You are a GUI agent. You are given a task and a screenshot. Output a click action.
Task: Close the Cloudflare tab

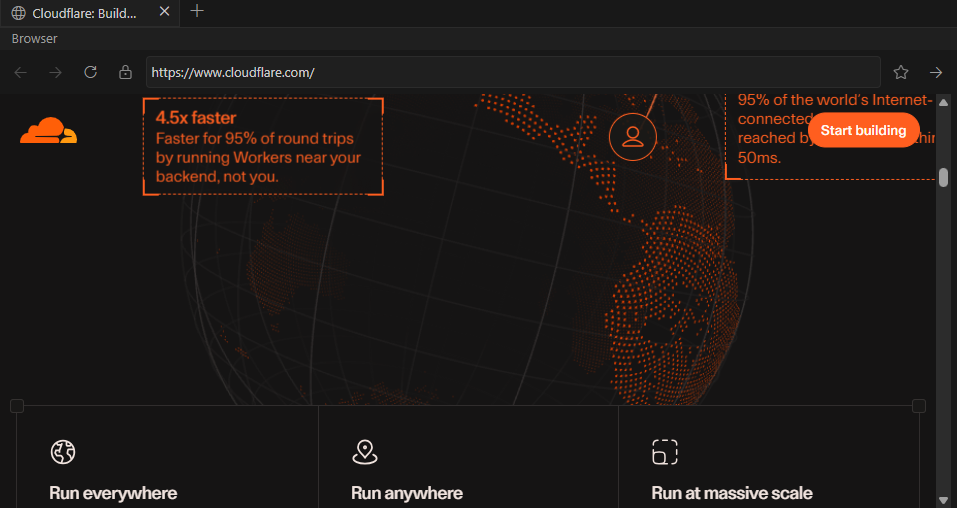164,11
